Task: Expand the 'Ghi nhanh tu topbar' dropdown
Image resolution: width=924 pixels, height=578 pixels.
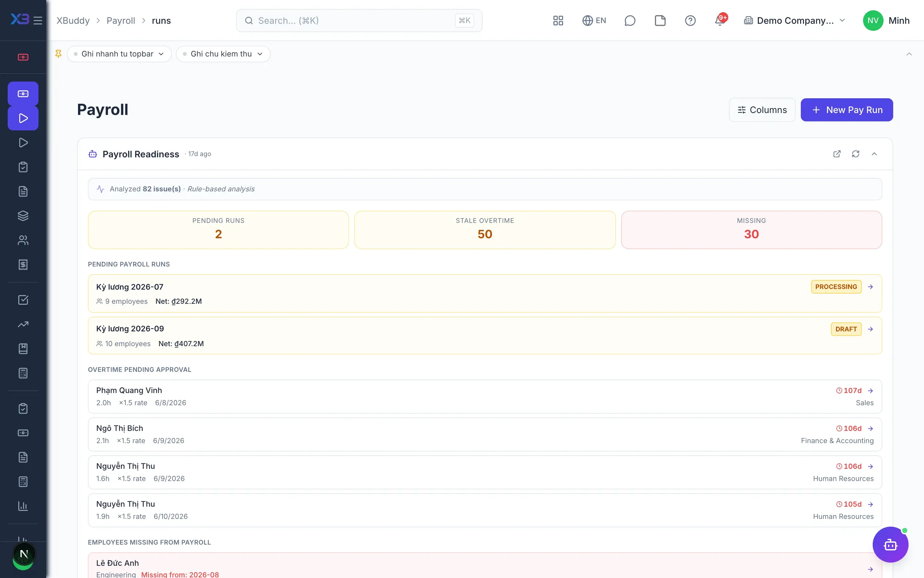Action: tap(119, 54)
